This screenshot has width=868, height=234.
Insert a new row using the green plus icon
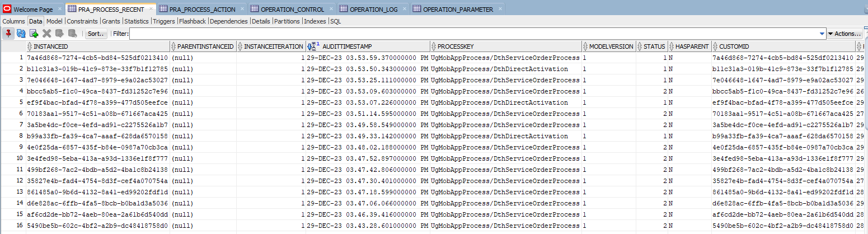pyautogui.click(x=34, y=34)
